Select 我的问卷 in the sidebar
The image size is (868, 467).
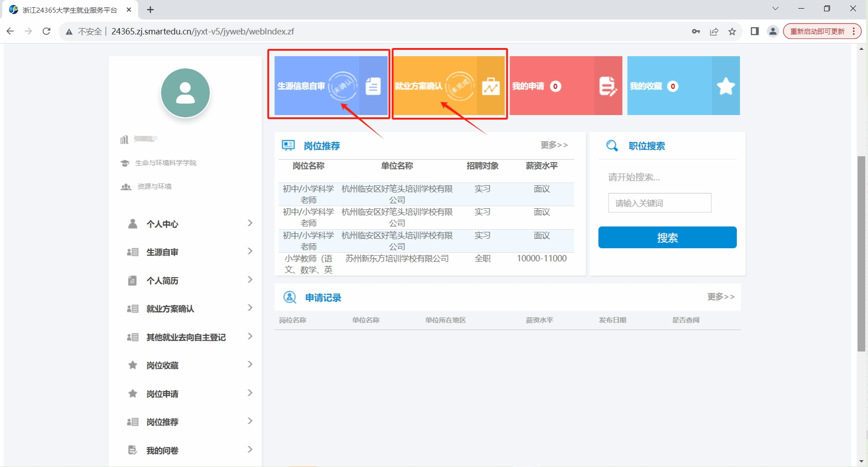coord(162,451)
